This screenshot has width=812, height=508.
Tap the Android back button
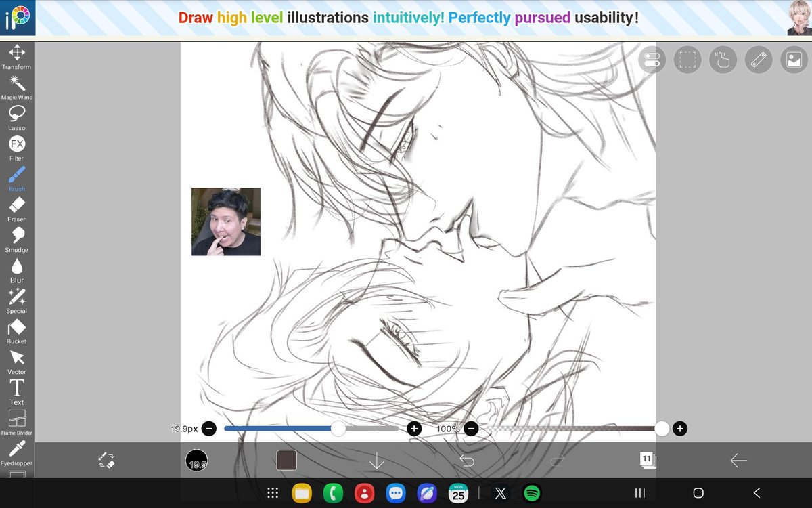(757, 493)
